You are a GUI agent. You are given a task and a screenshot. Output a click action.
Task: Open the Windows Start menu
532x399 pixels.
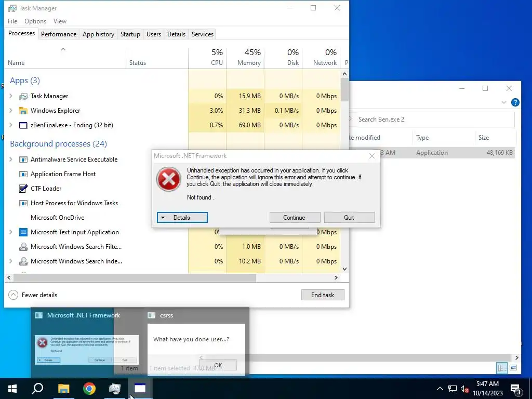click(x=12, y=389)
